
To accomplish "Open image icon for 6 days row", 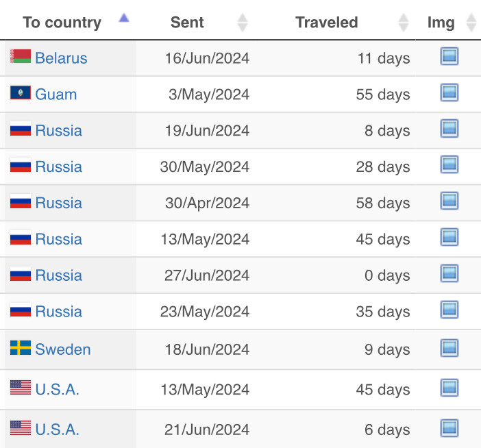I will click(449, 429).
